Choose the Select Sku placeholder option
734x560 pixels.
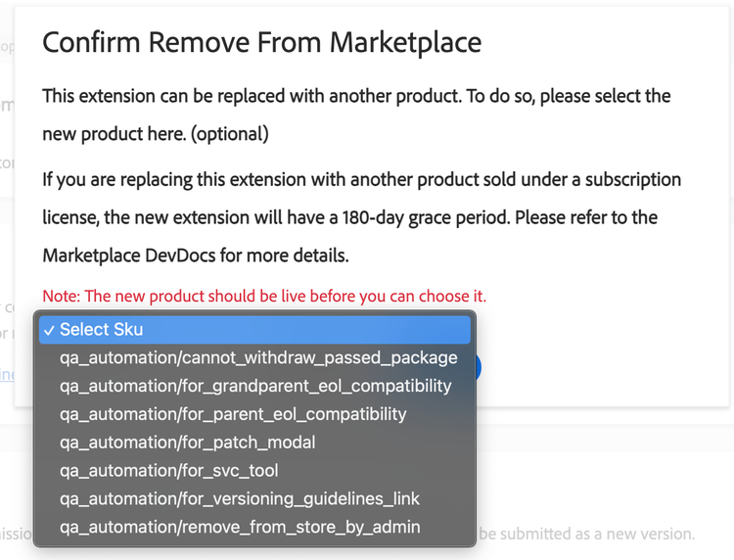(x=101, y=330)
